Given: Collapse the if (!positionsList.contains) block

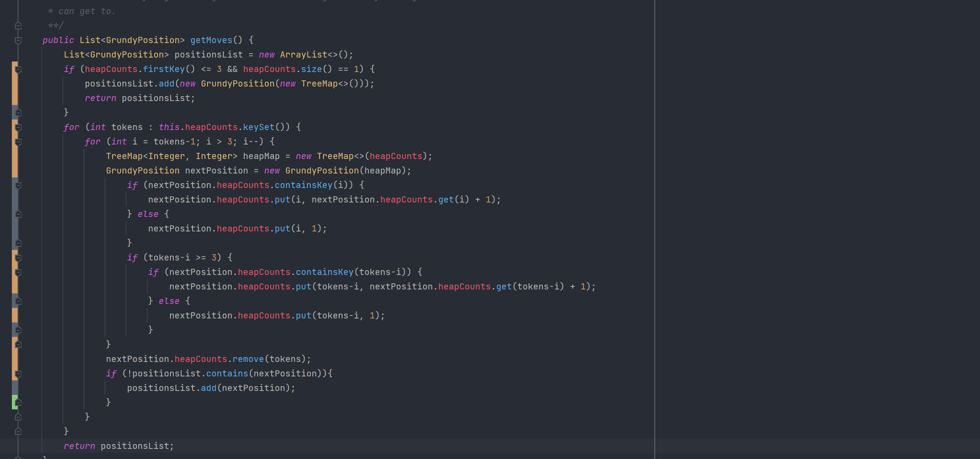Looking at the screenshot, I should [x=18, y=374].
